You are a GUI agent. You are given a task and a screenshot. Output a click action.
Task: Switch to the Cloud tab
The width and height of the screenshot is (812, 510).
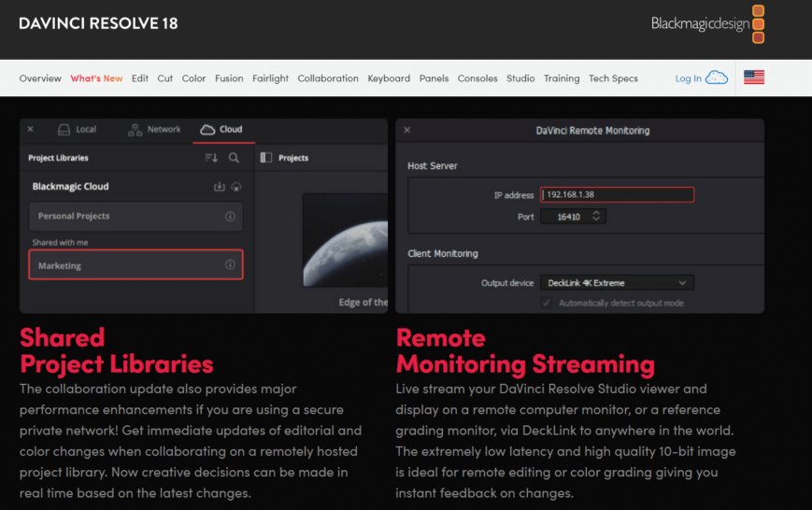[222, 130]
